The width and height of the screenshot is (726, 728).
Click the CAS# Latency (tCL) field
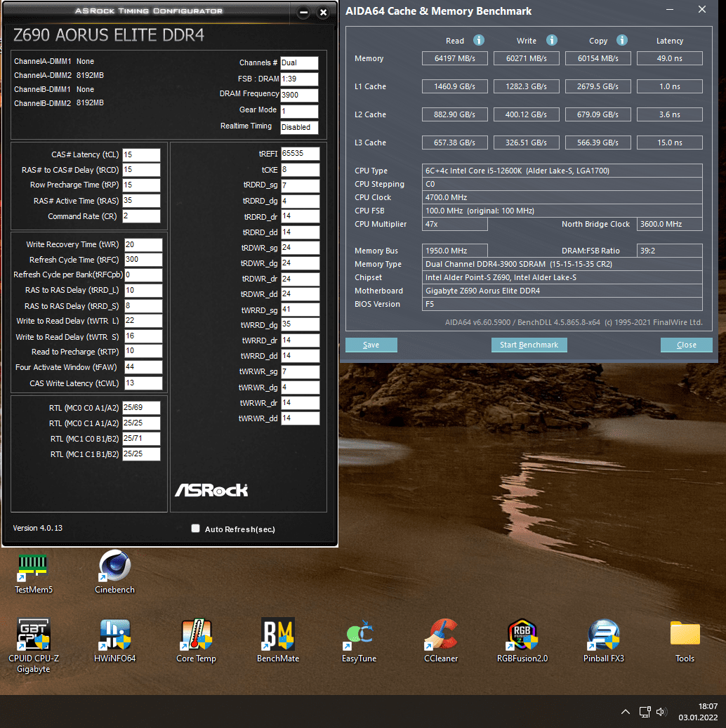point(141,154)
